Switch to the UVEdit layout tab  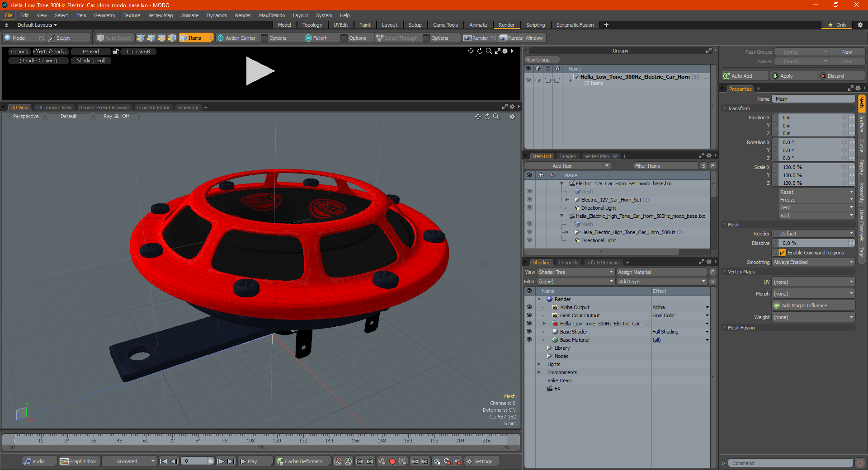(x=340, y=25)
